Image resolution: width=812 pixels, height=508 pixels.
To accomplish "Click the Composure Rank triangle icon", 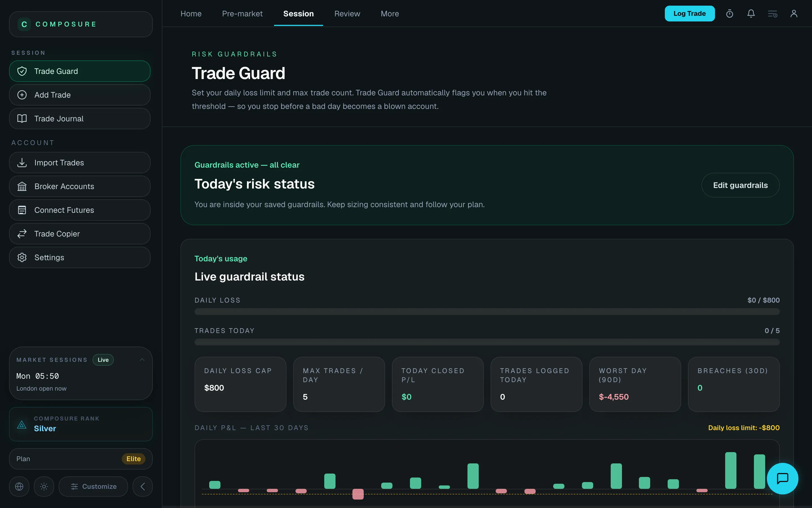I will (22, 424).
